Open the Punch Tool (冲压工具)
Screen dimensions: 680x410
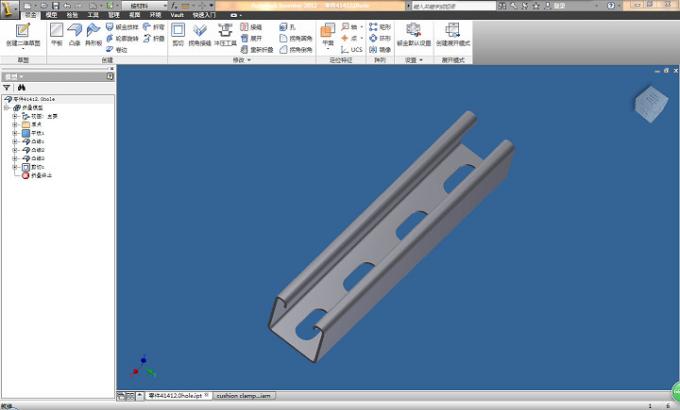(225, 35)
